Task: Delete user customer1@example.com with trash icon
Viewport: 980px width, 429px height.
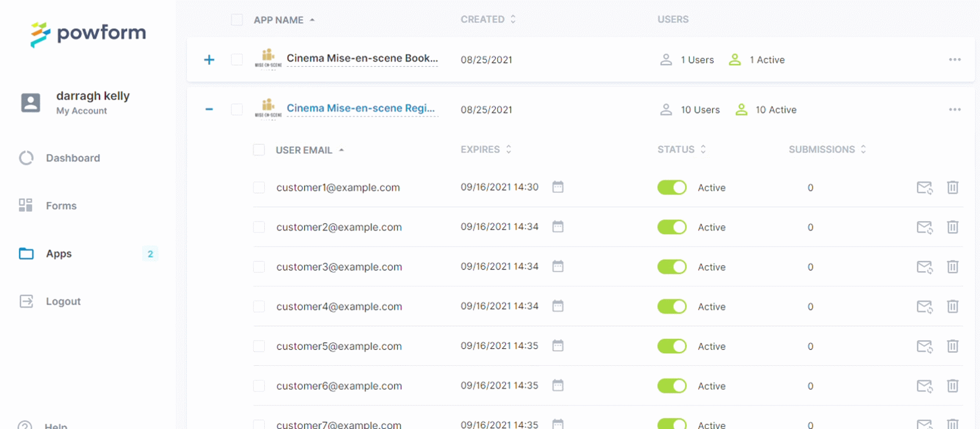Action: 952,187
